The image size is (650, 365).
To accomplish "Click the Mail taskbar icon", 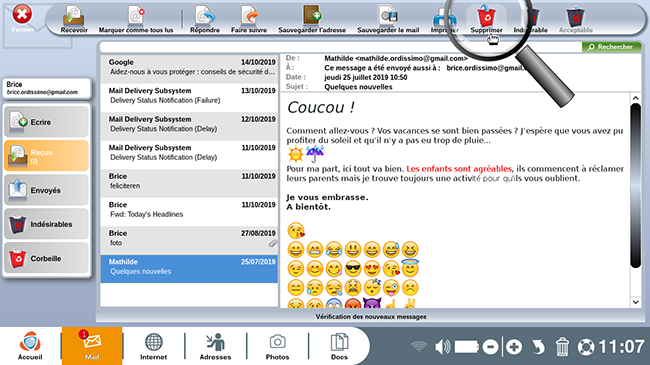I will point(92,346).
